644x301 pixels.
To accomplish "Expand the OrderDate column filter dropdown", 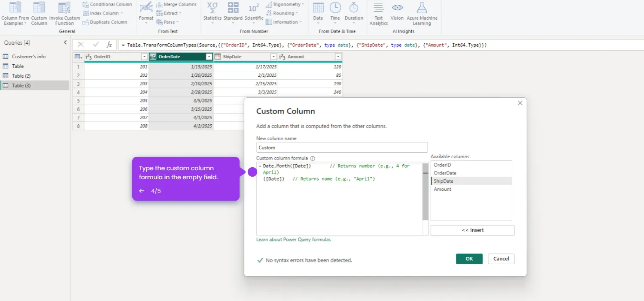I will 209,57.
